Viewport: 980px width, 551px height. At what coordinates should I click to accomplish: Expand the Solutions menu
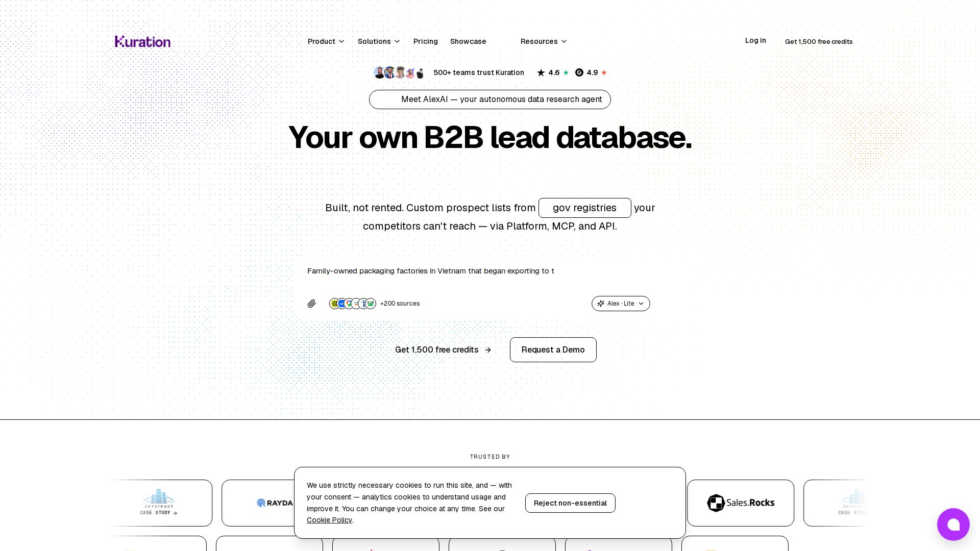click(379, 41)
